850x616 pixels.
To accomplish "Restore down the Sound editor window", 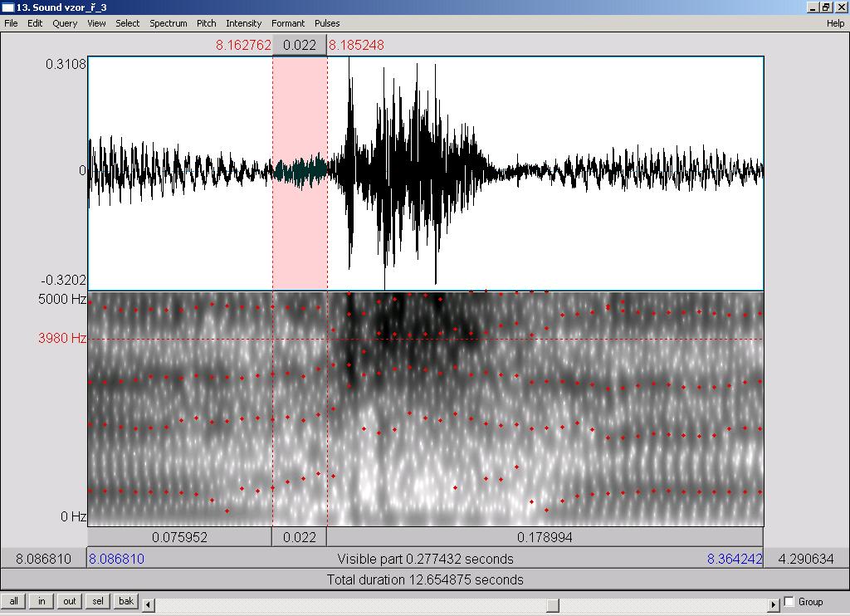I will 825,7.
